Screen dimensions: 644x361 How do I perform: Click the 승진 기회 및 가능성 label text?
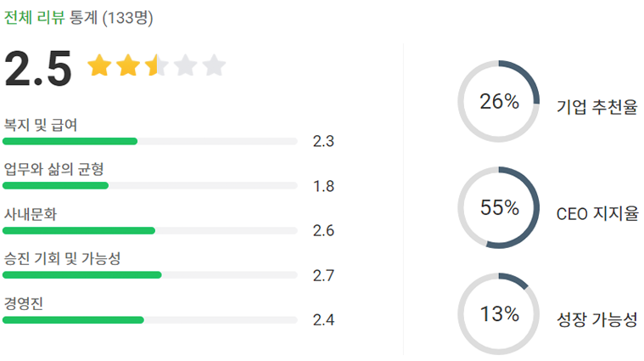click(x=62, y=257)
